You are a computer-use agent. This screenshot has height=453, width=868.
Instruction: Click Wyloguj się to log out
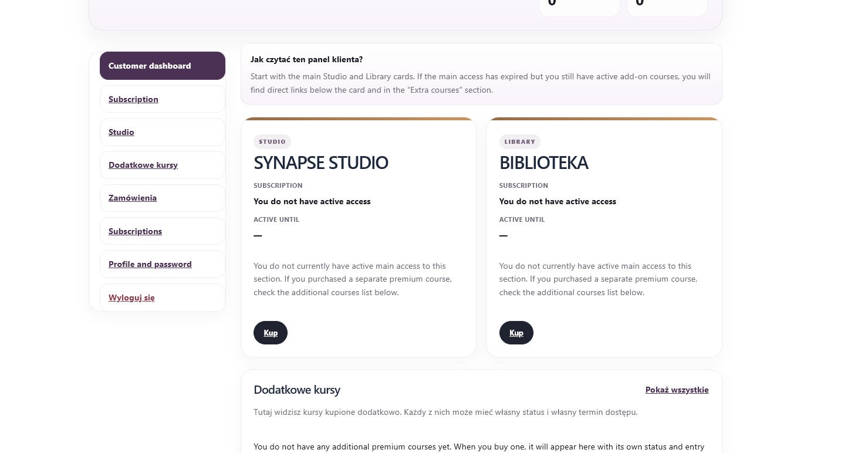tap(131, 298)
